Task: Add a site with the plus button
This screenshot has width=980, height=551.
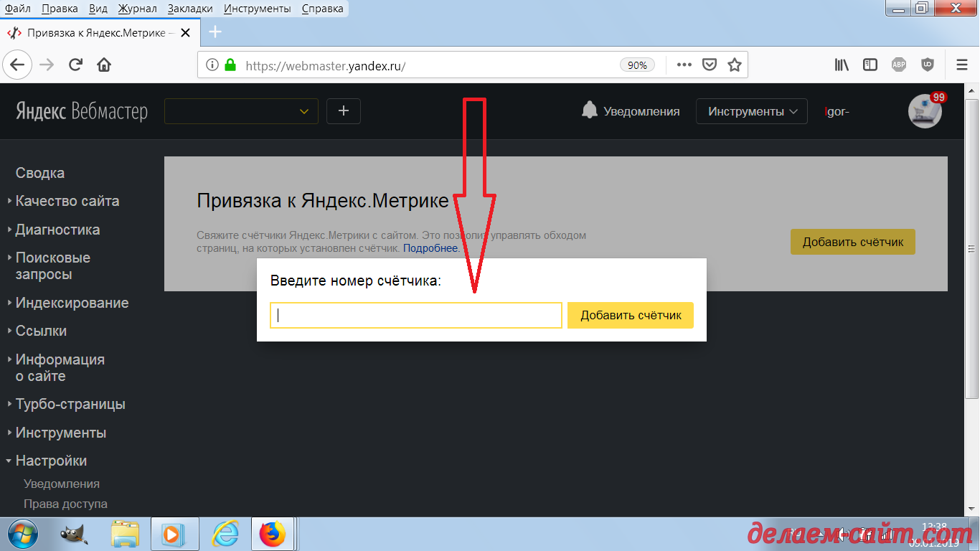Action: pyautogui.click(x=344, y=111)
